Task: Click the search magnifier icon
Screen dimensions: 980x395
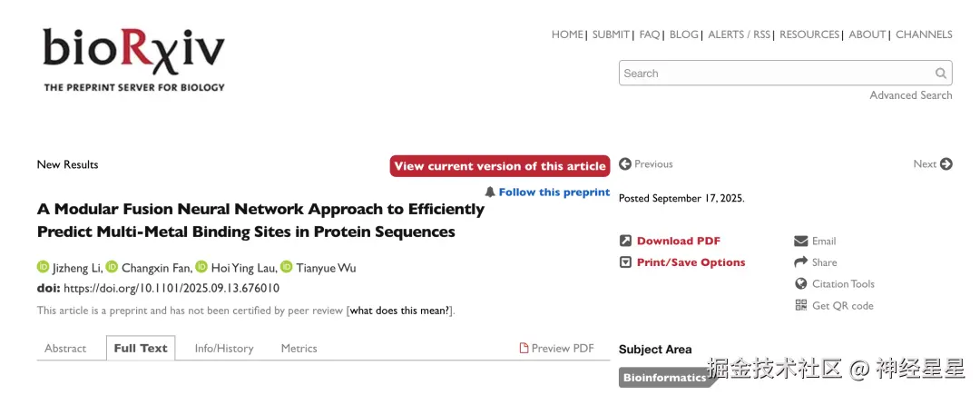Action: (941, 74)
